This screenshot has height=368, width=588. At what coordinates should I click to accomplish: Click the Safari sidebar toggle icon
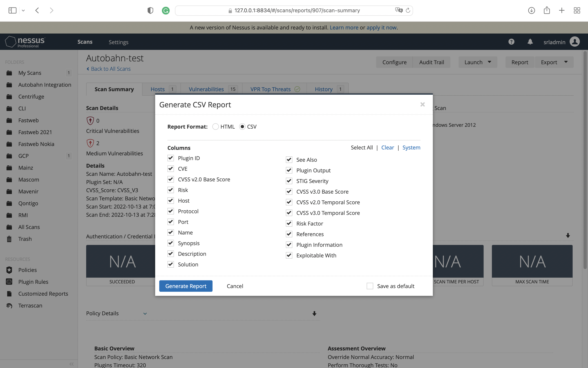(12, 10)
